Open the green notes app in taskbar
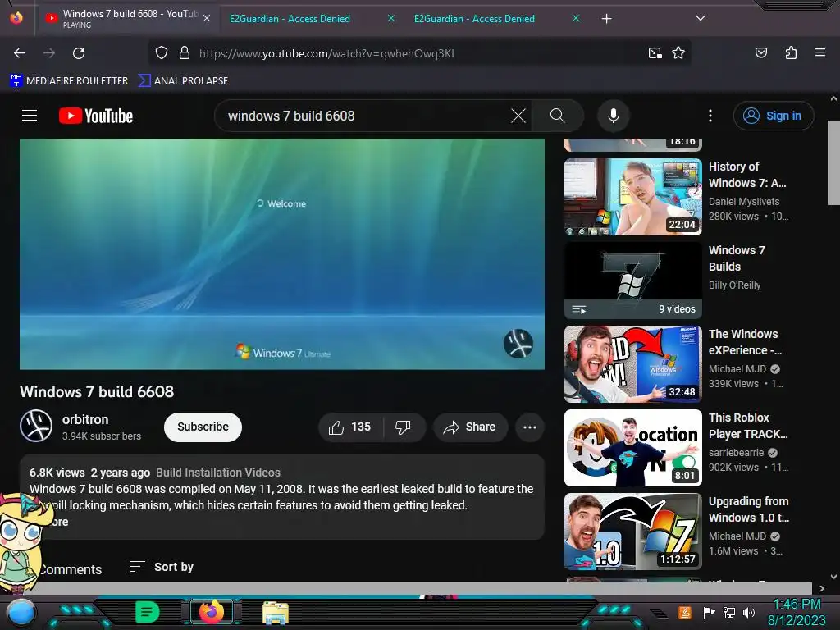This screenshot has height=630, width=840. coord(147,612)
